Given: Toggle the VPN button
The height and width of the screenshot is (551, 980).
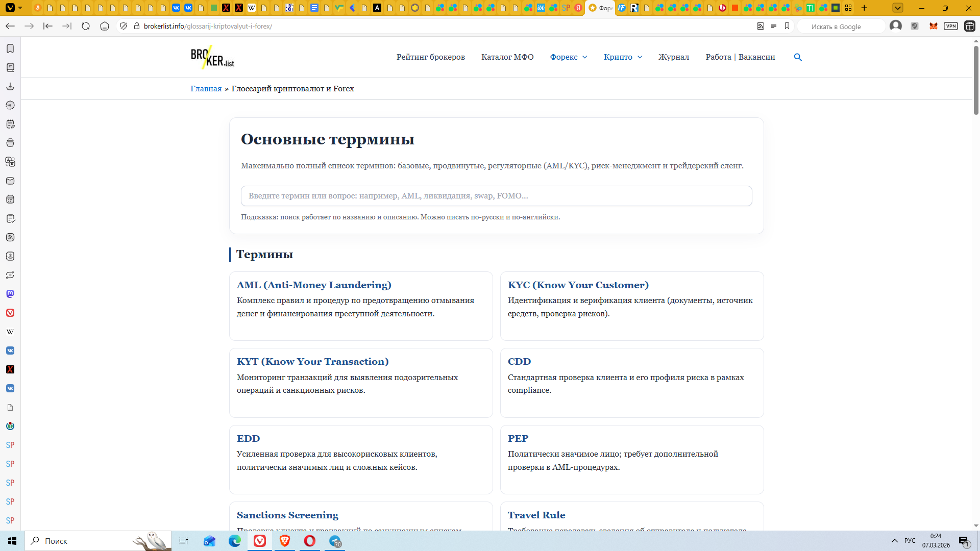Looking at the screenshot, I should tap(950, 26).
